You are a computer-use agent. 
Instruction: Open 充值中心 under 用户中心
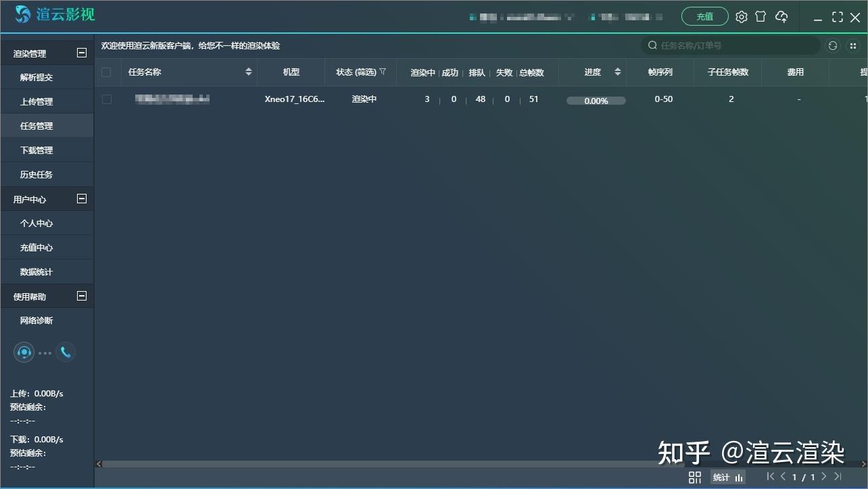point(37,247)
